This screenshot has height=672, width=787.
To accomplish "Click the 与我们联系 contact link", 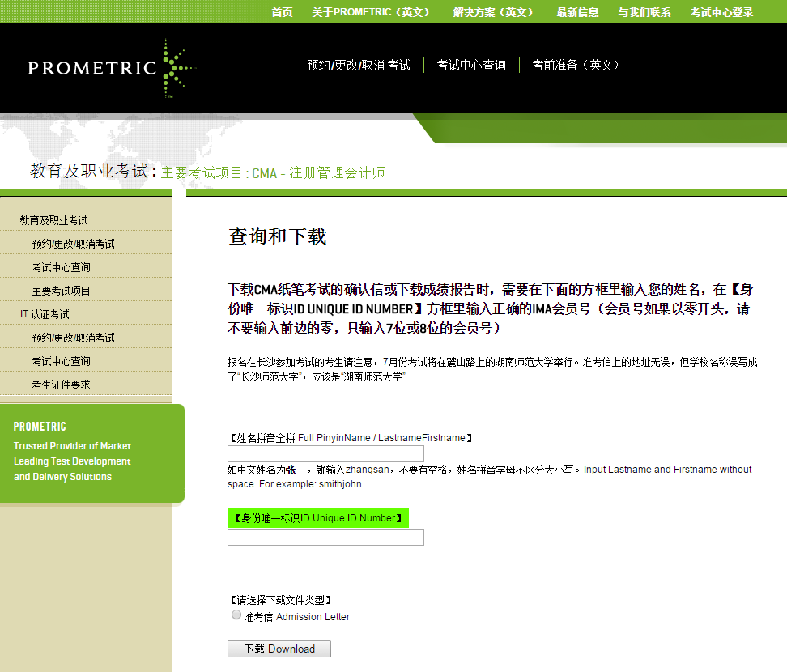I will tap(644, 12).
